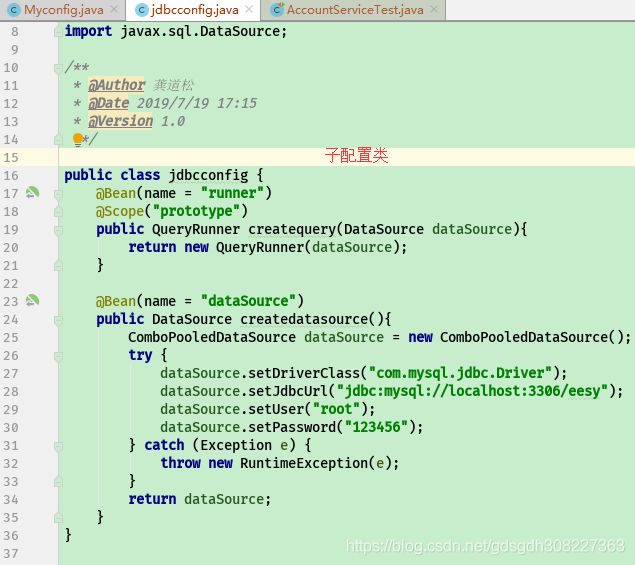Click the "123456" password string
Screen dimensions: 635x565
tap(376, 427)
